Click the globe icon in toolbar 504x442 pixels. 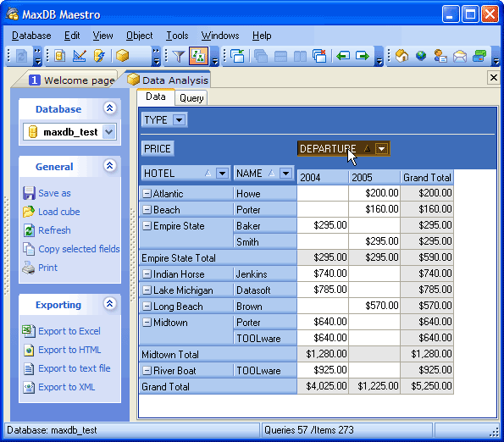pyautogui.click(x=421, y=56)
